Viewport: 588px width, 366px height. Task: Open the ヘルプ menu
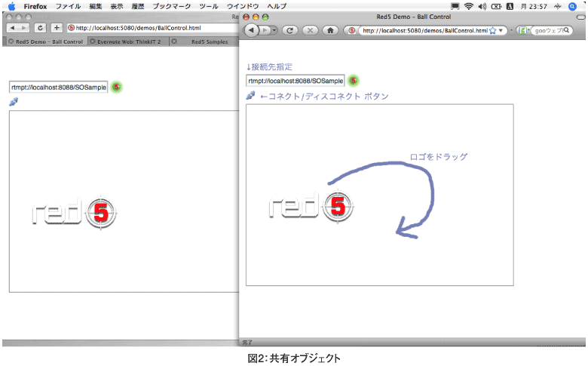pyautogui.click(x=277, y=6)
